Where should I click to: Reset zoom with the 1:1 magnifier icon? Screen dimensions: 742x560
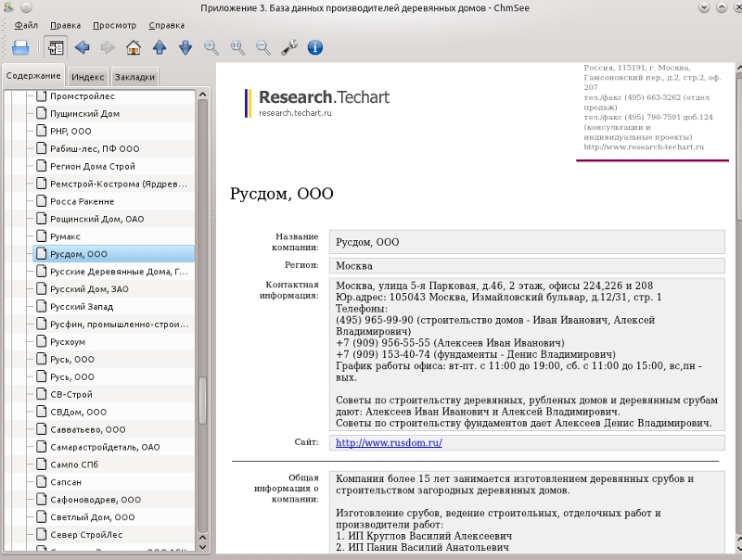[237, 47]
